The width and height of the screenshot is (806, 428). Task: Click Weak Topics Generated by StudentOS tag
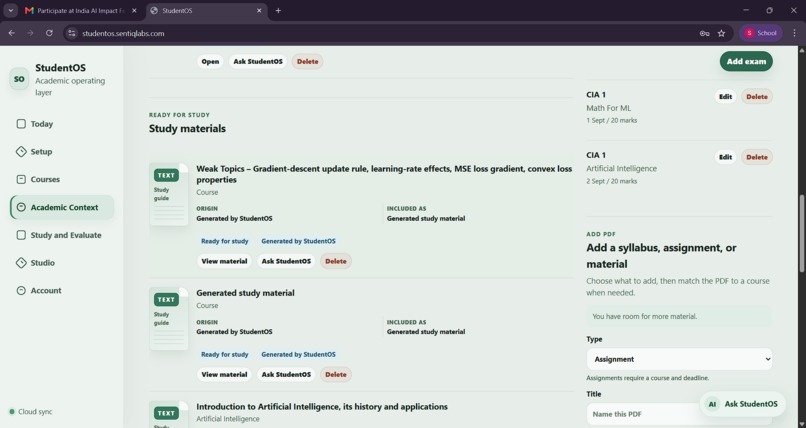click(298, 241)
